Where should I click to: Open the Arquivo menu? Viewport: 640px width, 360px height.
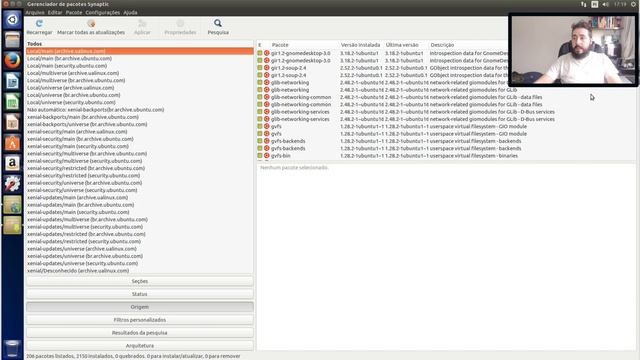pyautogui.click(x=35, y=12)
